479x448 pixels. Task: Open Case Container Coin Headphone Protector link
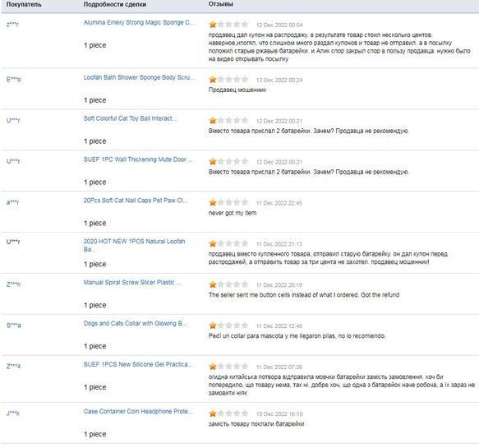click(138, 411)
